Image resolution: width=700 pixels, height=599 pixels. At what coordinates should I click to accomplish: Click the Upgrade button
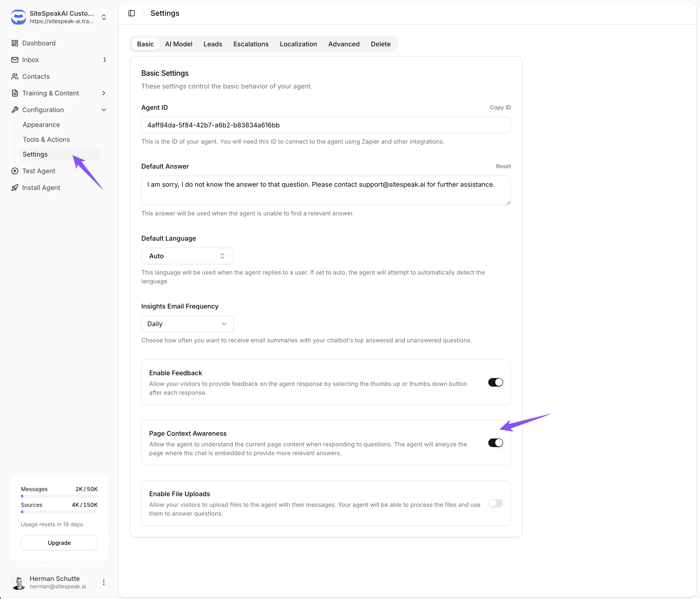click(59, 542)
